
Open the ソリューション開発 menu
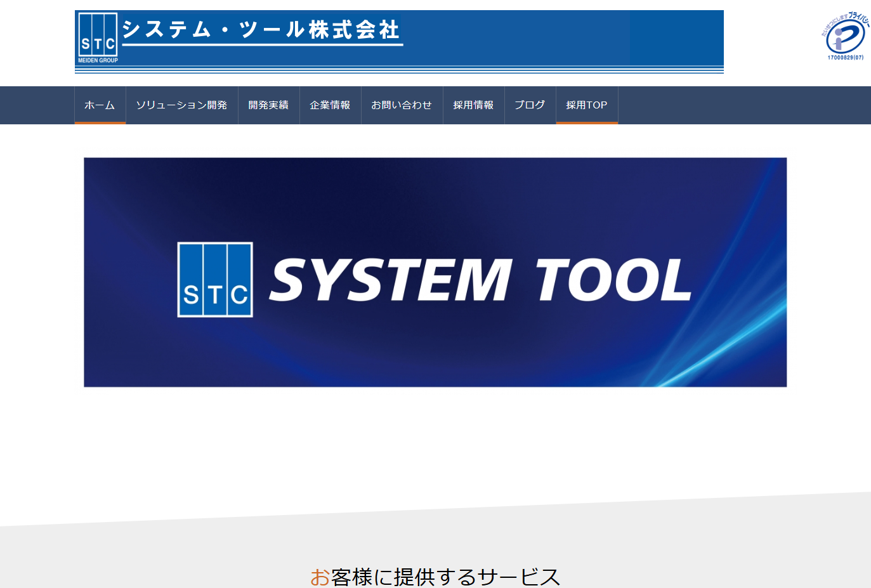182,105
